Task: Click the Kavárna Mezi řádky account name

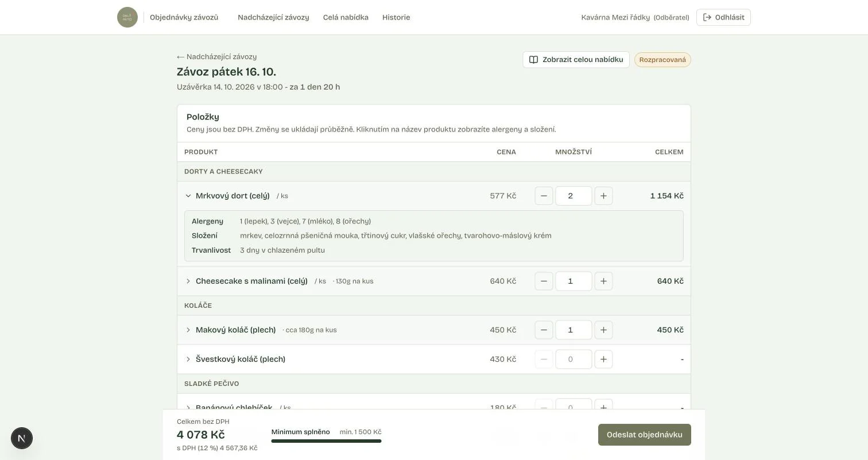Action: (x=615, y=17)
